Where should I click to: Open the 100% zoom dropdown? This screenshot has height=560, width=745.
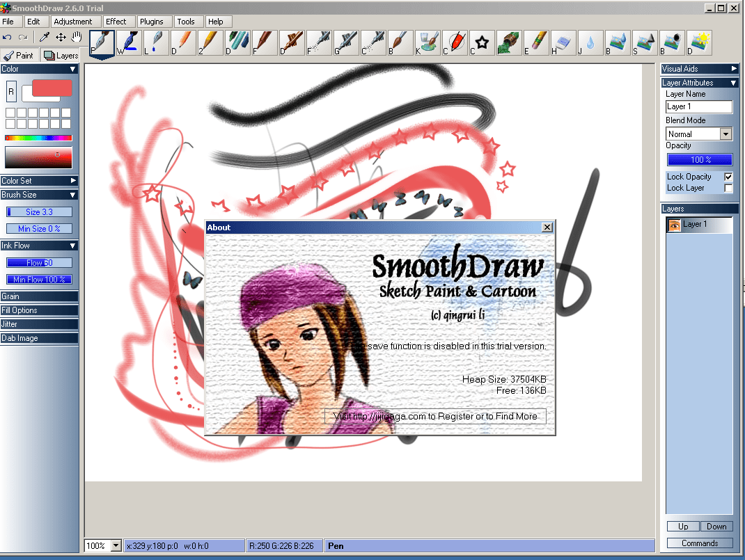click(116, 546)
